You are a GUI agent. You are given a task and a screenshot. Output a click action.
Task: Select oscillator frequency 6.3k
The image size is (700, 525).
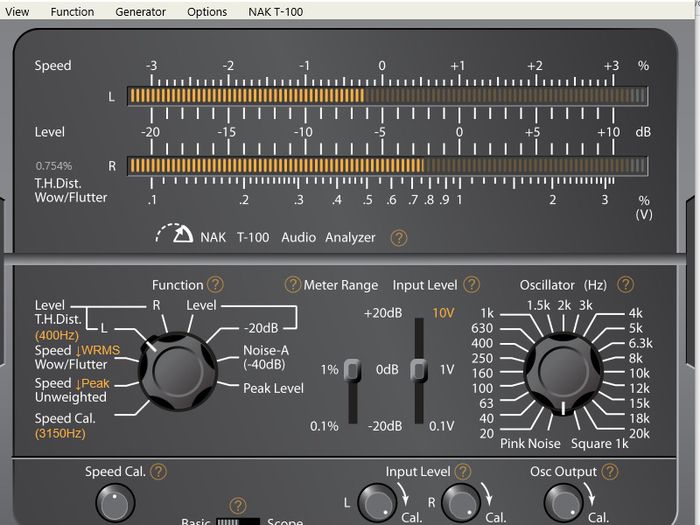point(641,343)
